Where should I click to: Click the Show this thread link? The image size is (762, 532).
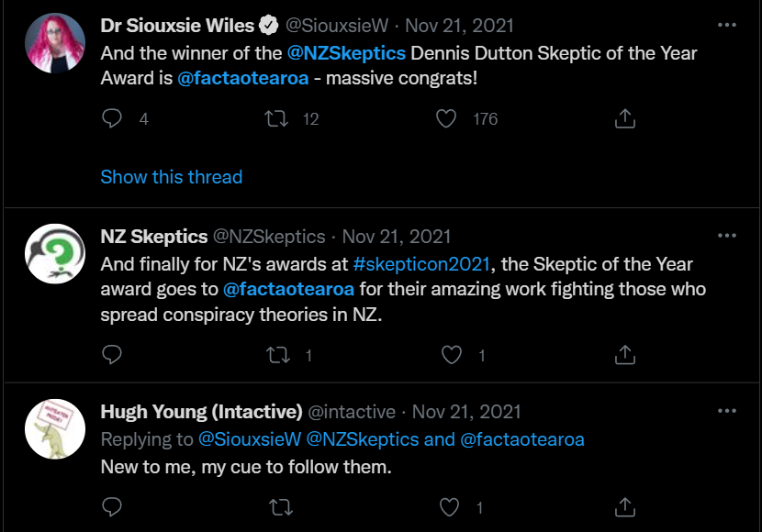[x=171, y=177]
